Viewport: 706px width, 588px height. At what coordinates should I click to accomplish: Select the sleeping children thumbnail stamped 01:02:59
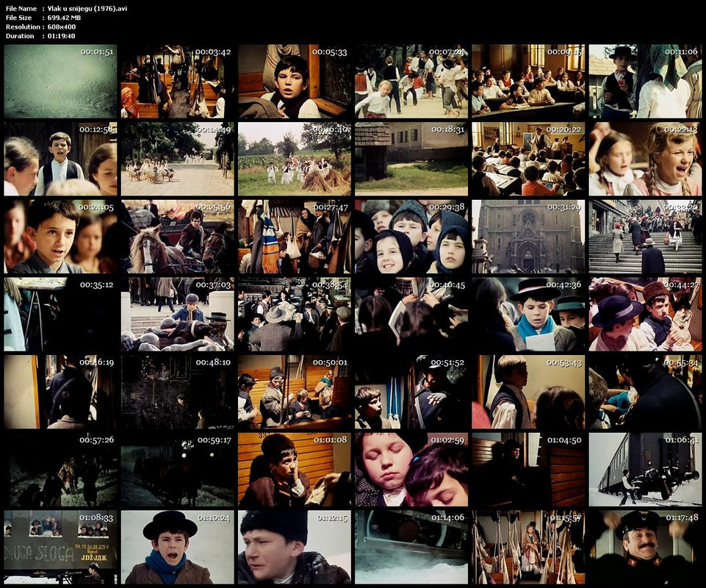(411, 470)
